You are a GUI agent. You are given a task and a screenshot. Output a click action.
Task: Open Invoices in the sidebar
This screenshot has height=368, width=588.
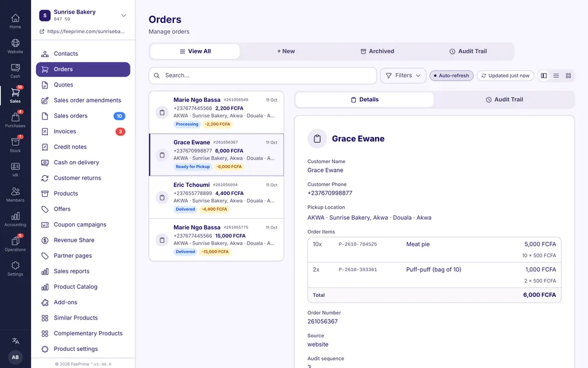83,131
